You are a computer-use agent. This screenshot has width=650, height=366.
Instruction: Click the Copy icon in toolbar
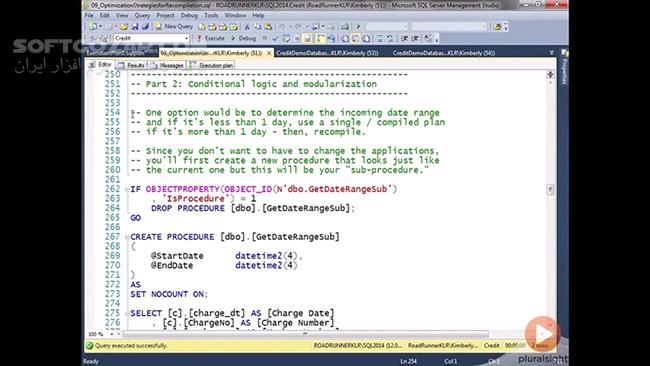tap(257, 27)
